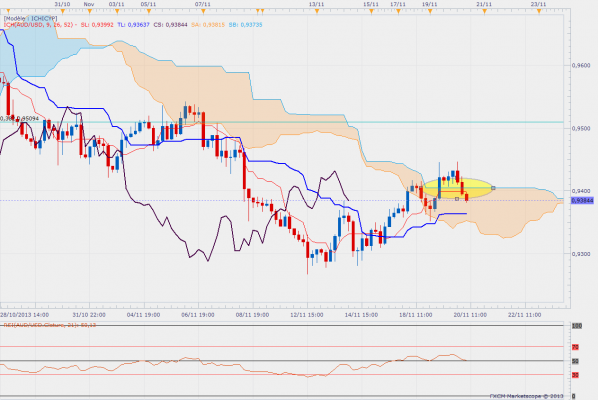The image size is (598, 400).
Task: Click the 08/11 19:00 time axis label
Action: pyautogui.click(x=252, y=315)
